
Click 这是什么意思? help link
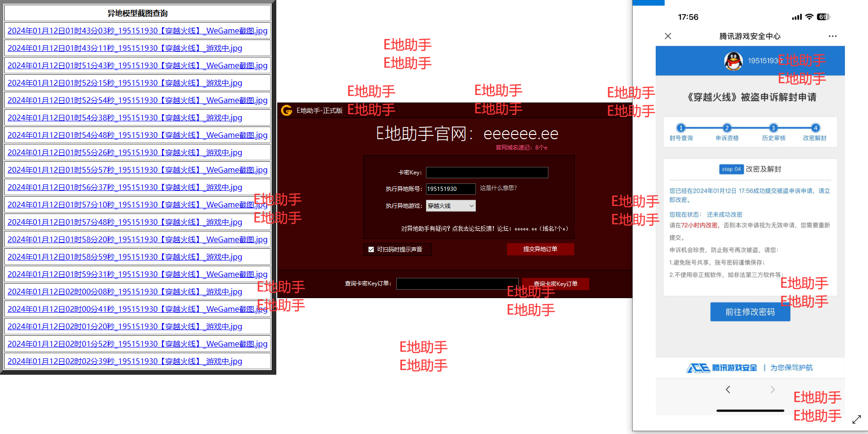pyautogui.click(x=498, y=188)
